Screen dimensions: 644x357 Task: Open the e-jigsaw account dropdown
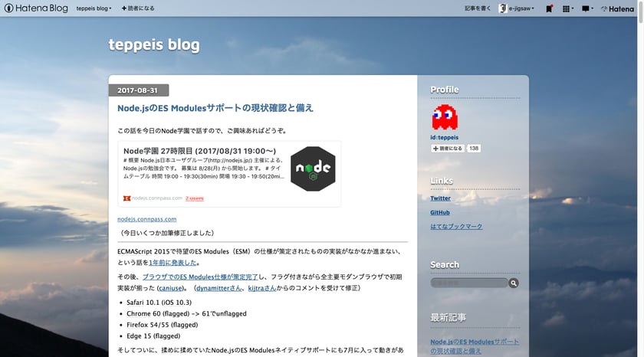pyautogui.click(x=517, y=8)
